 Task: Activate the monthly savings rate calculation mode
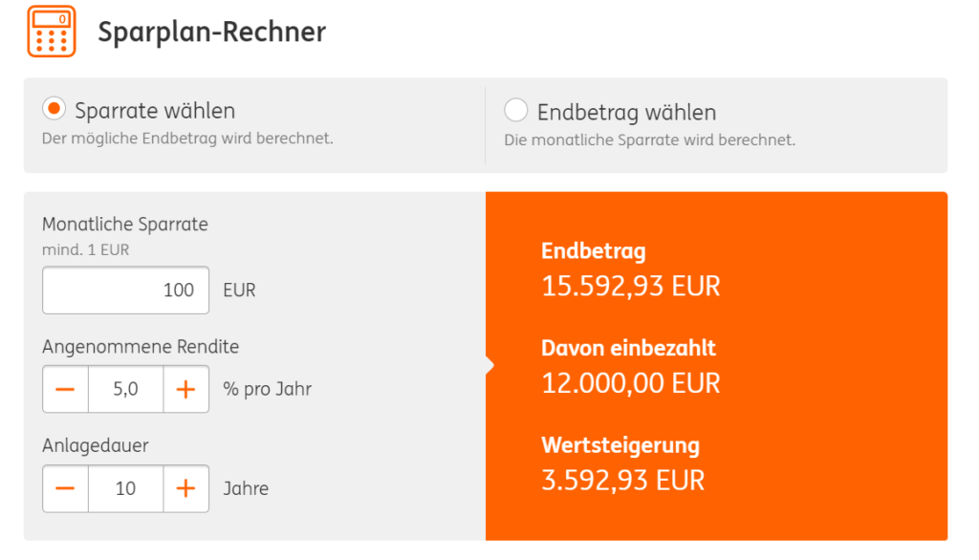pyautogui.click(x=515, y=110)
